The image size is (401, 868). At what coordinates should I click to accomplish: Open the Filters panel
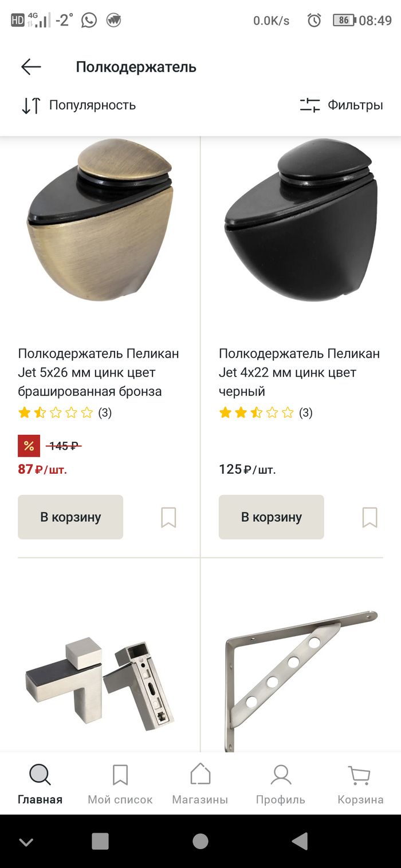pyautogui.click(x=341, y=105)
